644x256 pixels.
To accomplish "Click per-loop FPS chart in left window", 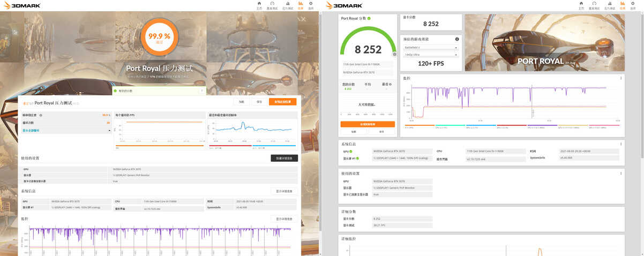I will 160,131.
